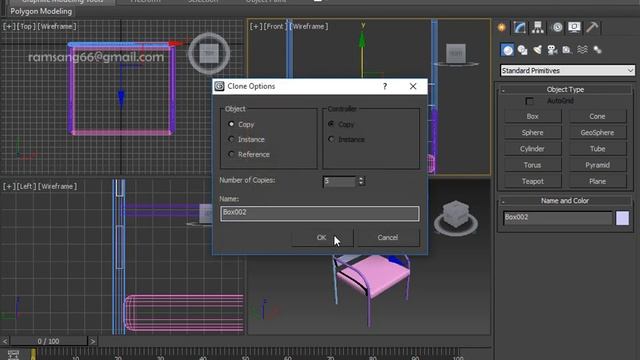Select the Helpers category icon
The height and width of the screenshot is (360, 640).
click(x=567, y=50)
